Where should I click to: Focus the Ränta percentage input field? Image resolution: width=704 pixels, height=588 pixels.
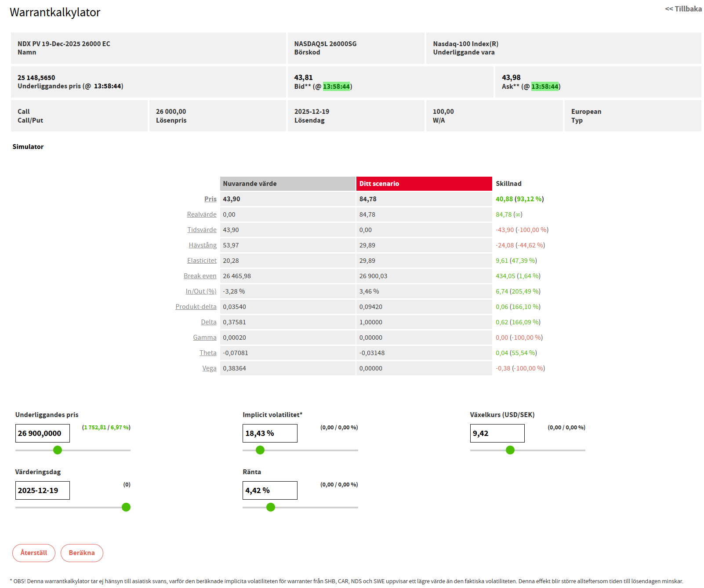click(x=270, y=490)
